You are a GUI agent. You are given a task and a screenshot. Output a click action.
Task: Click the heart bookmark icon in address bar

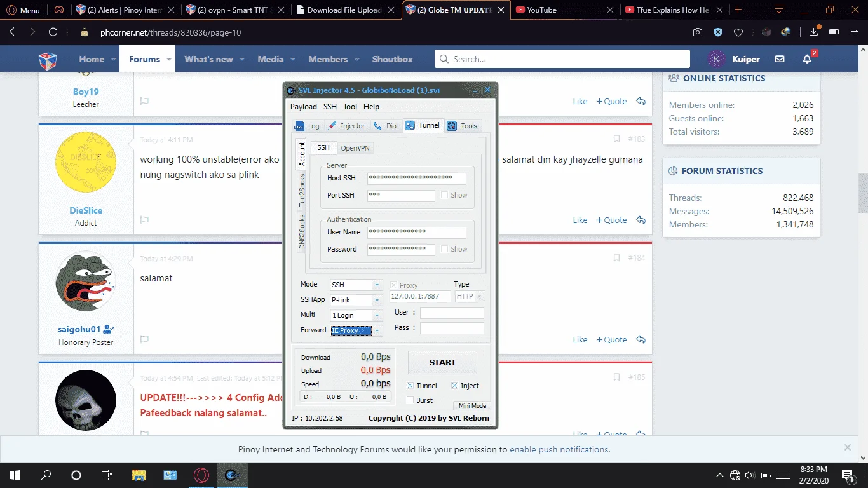[738, 32]
